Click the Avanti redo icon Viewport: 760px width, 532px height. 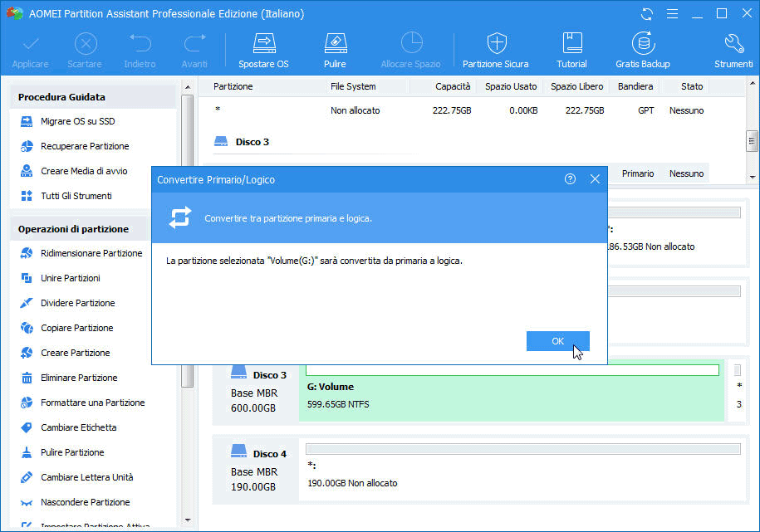[x=194, y=51]
